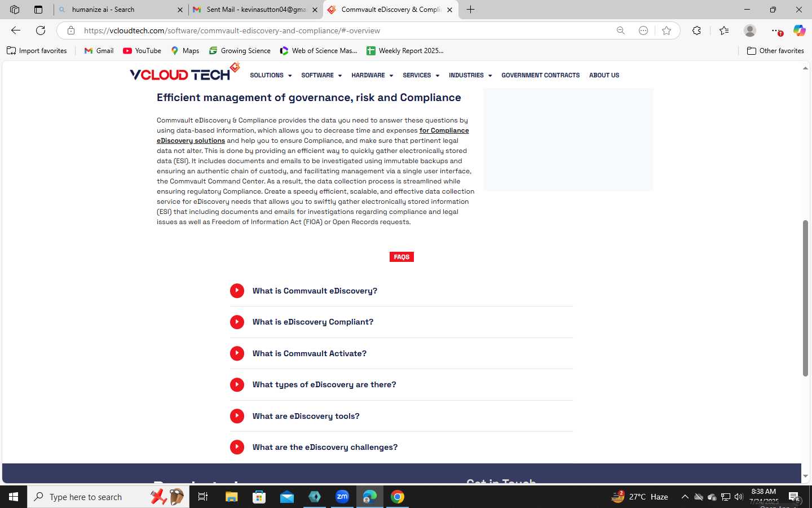Click the page vertical scrollbar thumb

point(805,298)
